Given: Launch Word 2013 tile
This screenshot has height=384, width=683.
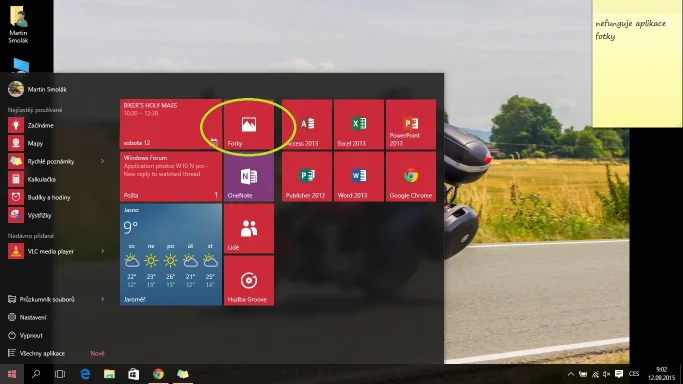Looking at the screenshot, I should pyautogui.click(x=358, y=176).
